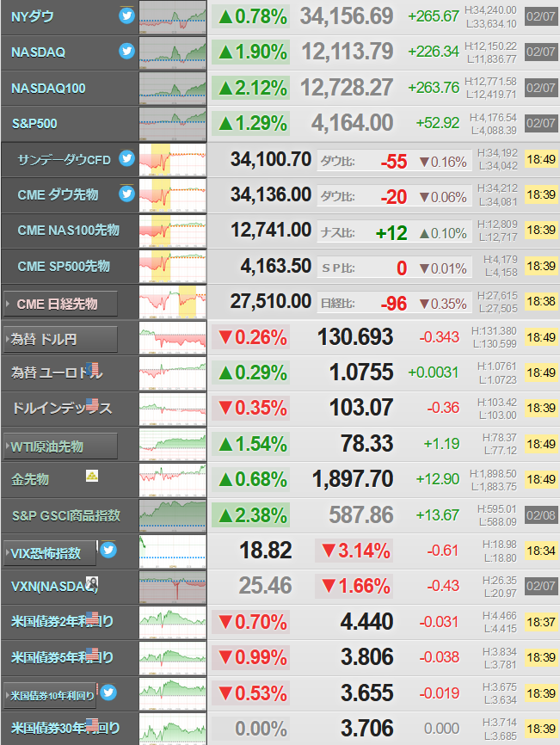Open the VXN mini chart thumbnail
Viewport: 560px width, 745px height.
[x=173, y=588]
